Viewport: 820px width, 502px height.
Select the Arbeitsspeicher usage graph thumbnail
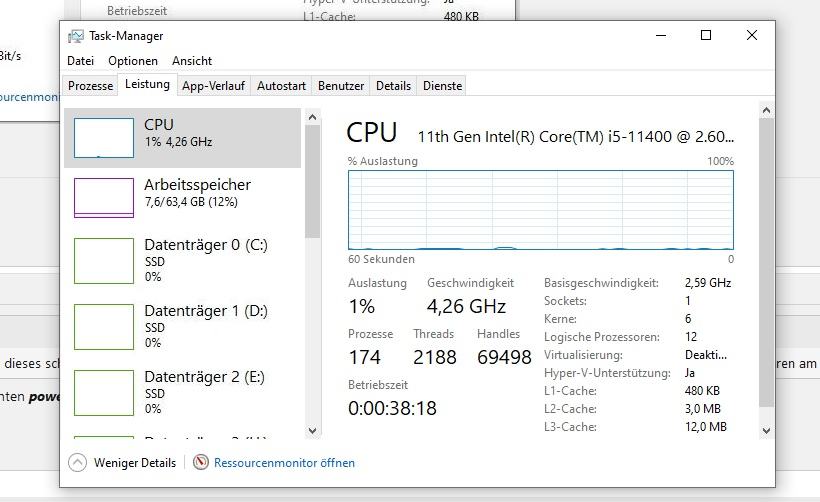coord(104,198)
